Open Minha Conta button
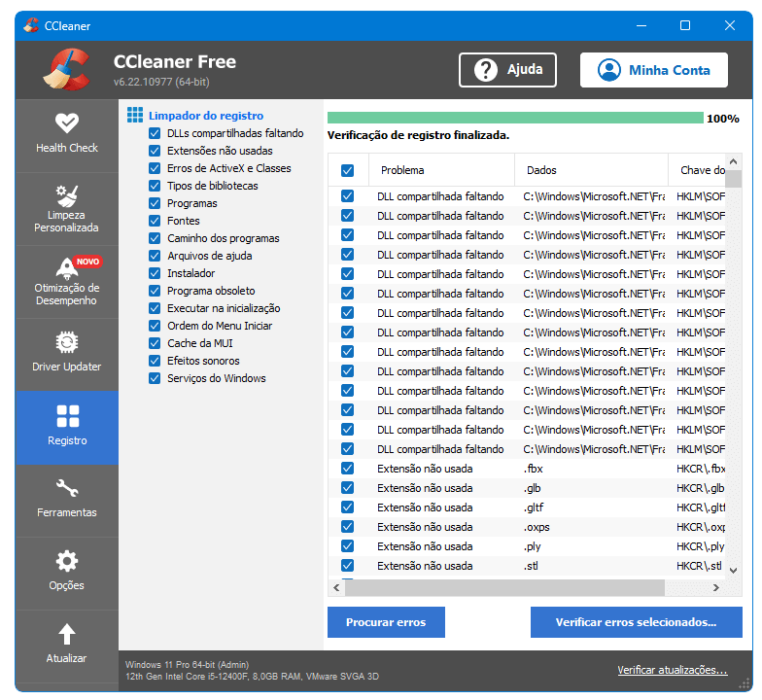This screenshot has height=700, width=762. 653,70
